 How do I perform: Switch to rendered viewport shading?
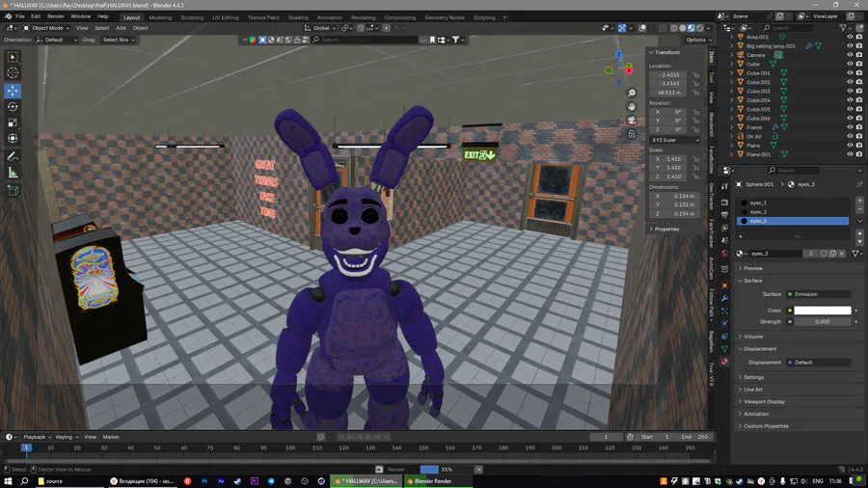tap(700, 28)
